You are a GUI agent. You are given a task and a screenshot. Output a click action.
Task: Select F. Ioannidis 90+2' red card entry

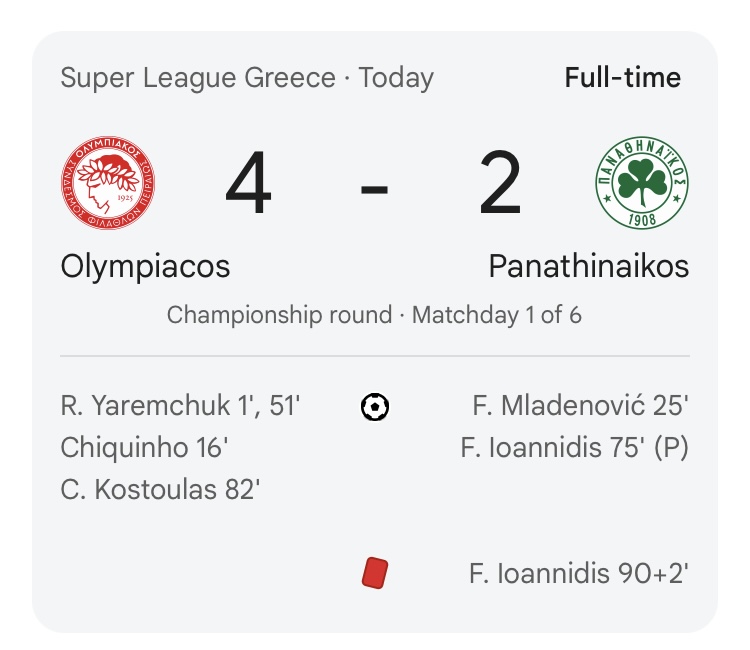[579, 573]
